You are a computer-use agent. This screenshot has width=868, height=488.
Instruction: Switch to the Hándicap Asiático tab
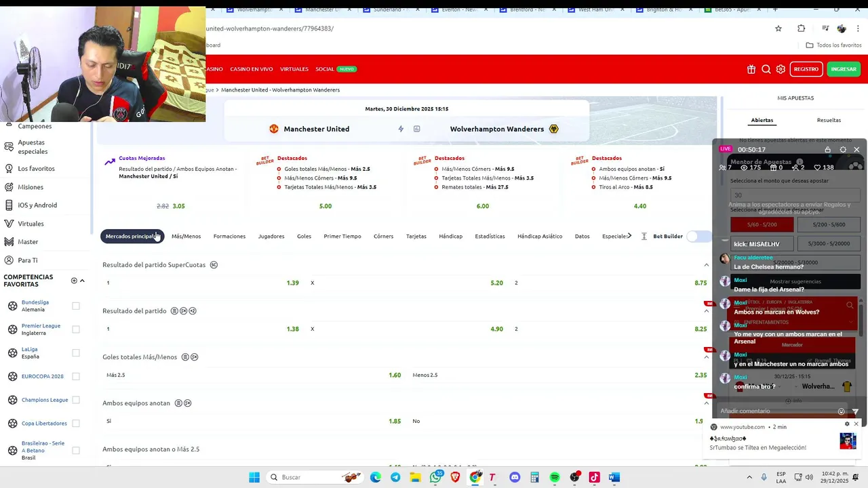pyautogui.click(x=540, y=237)
